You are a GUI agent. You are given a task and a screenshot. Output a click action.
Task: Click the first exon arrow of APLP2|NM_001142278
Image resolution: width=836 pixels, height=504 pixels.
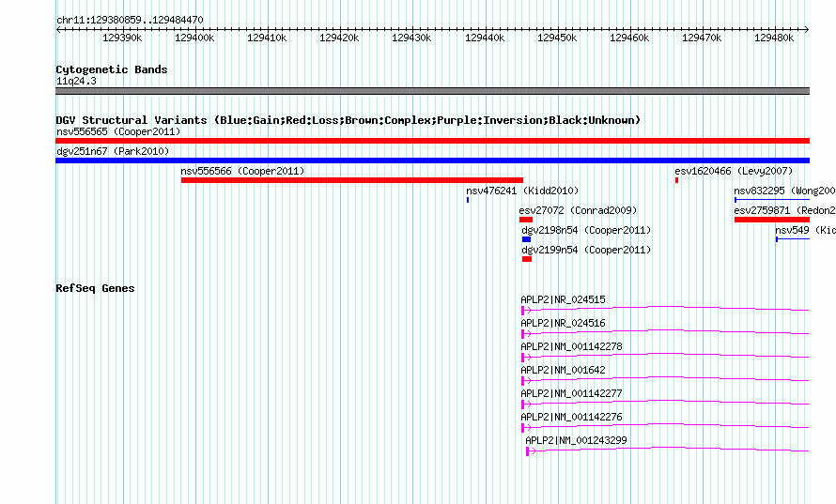coord(526,358)
